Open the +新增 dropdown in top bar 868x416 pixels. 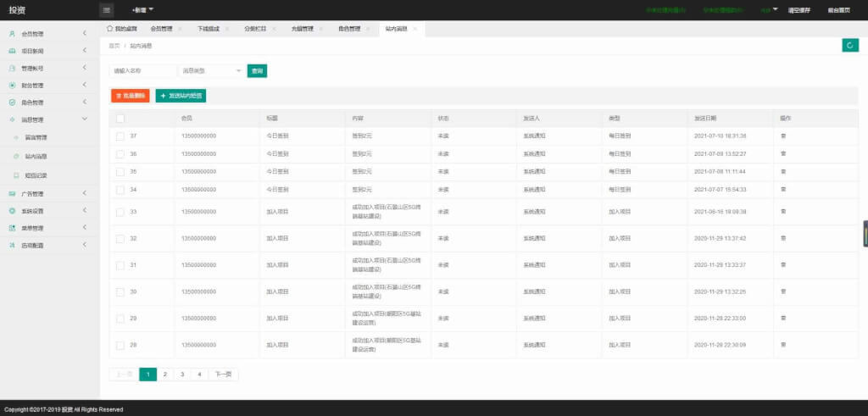point(142,10)
